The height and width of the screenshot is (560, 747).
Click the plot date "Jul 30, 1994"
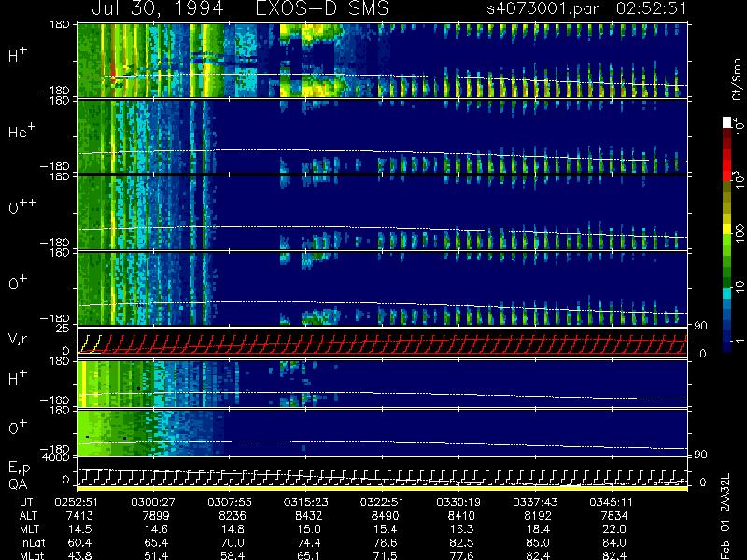click(x=158, y=8)
